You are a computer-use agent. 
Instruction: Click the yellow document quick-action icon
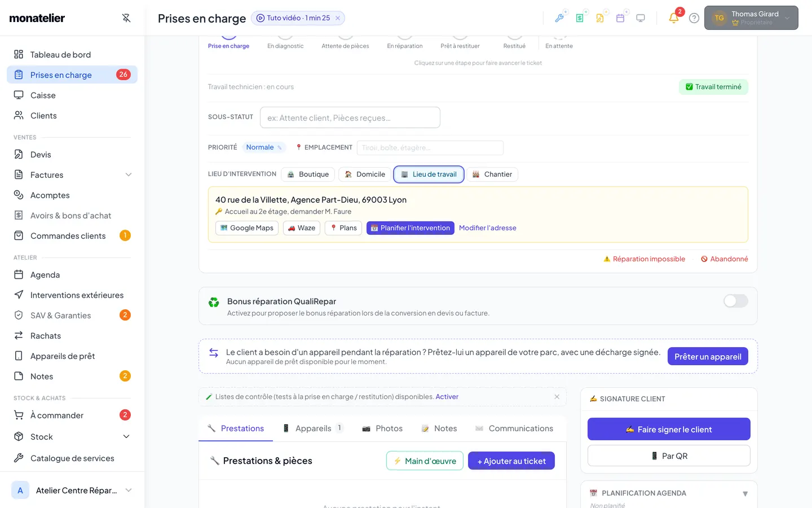[600, 18]
